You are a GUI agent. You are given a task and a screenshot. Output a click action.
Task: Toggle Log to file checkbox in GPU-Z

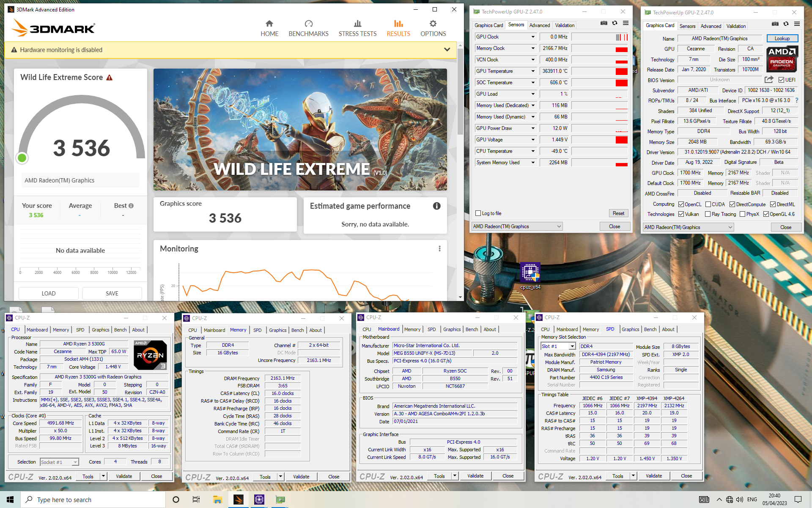478,213
